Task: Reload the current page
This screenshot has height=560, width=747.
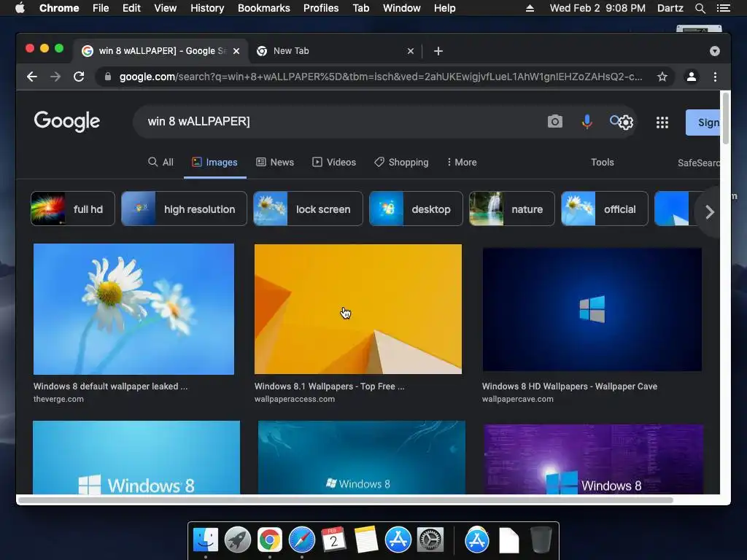Action: pos(79,77)
